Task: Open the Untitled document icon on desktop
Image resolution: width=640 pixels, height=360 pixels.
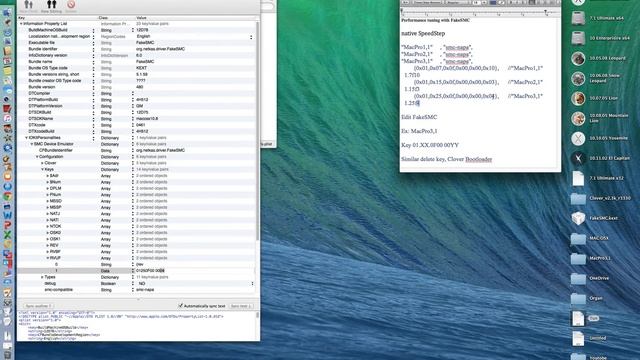Action: click(x=578, y=338)
